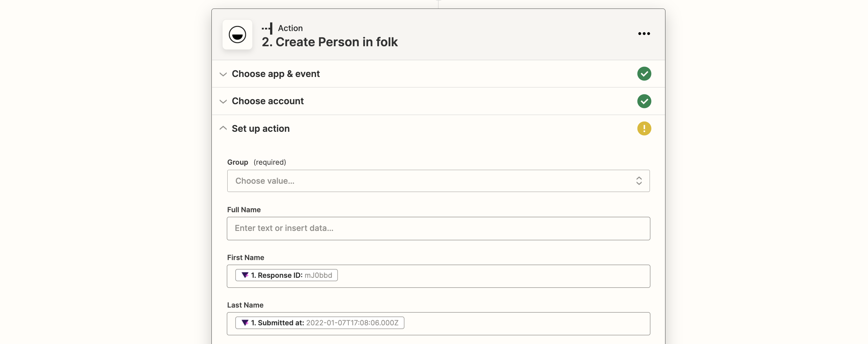868x344 pixels.
Task: Click green checkmark for Choose app & event
Action: (644, 74)
